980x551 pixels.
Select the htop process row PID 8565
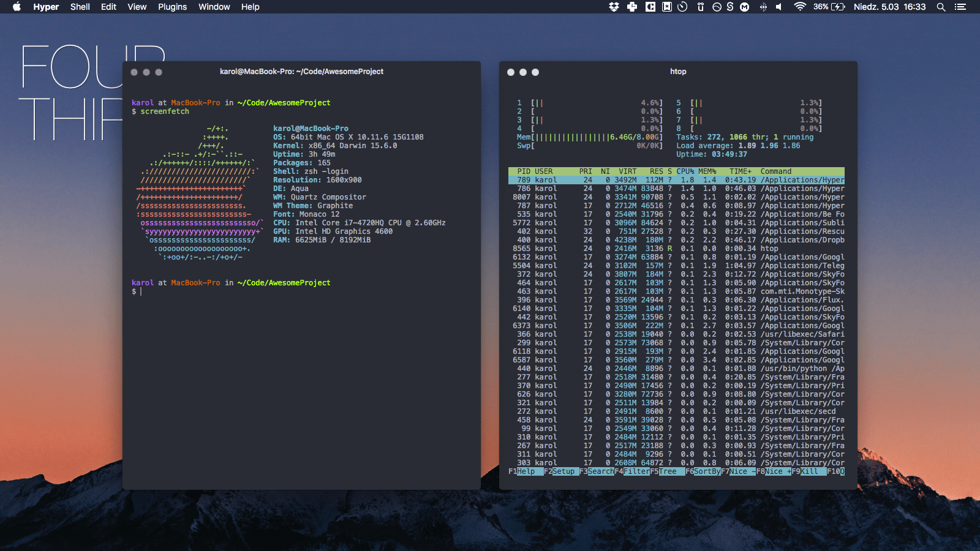pos(676,249)
